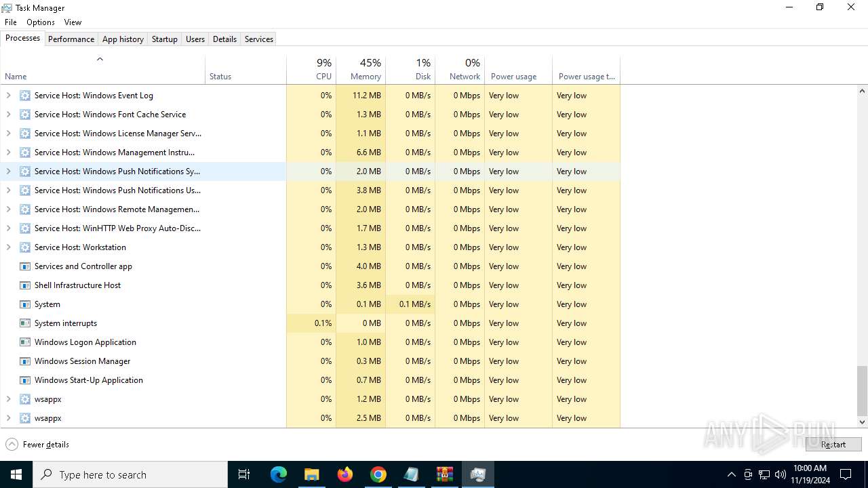Open WinRAR from the taskbar

(x=445, y=474)
